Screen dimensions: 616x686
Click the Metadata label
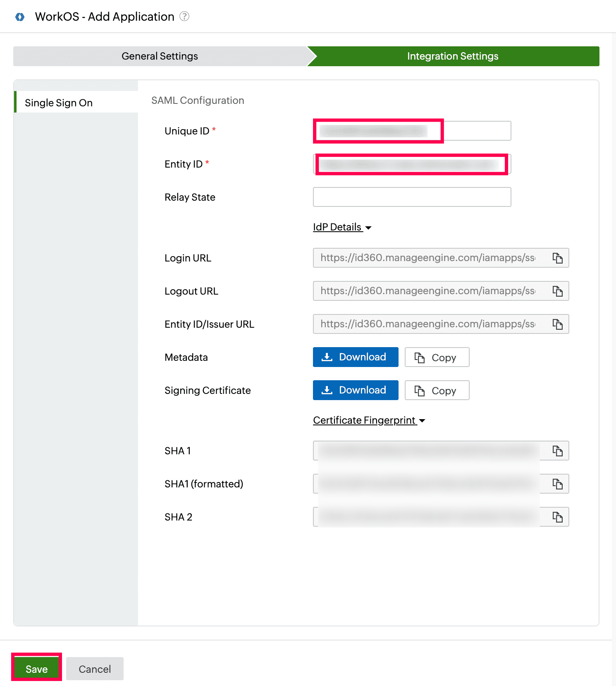[186, 357]
